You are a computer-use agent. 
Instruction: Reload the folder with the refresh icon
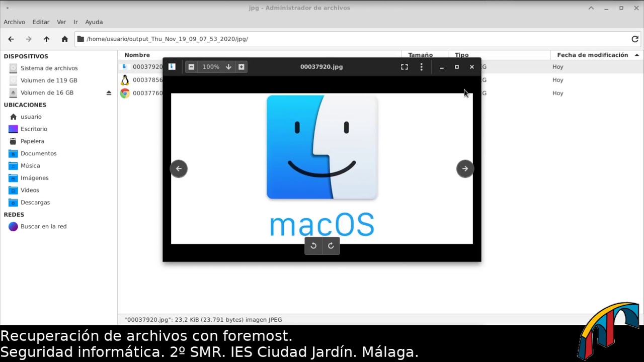(635, 39)
